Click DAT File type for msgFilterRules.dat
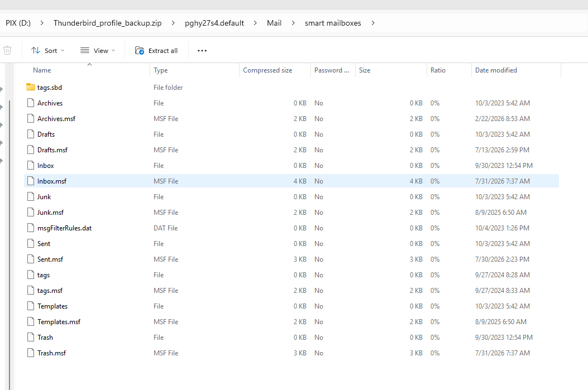Screen dimensions: 588x390 165,228
